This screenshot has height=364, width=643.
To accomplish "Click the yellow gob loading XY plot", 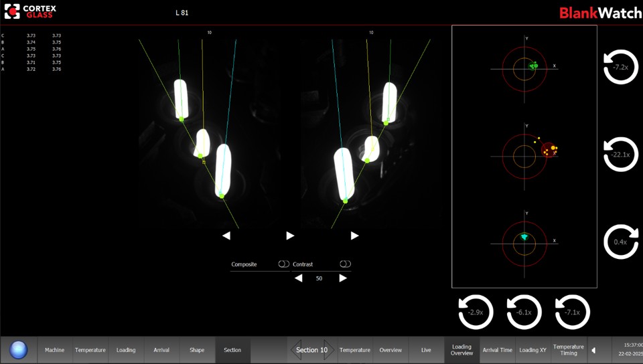I will pos(524,157).
